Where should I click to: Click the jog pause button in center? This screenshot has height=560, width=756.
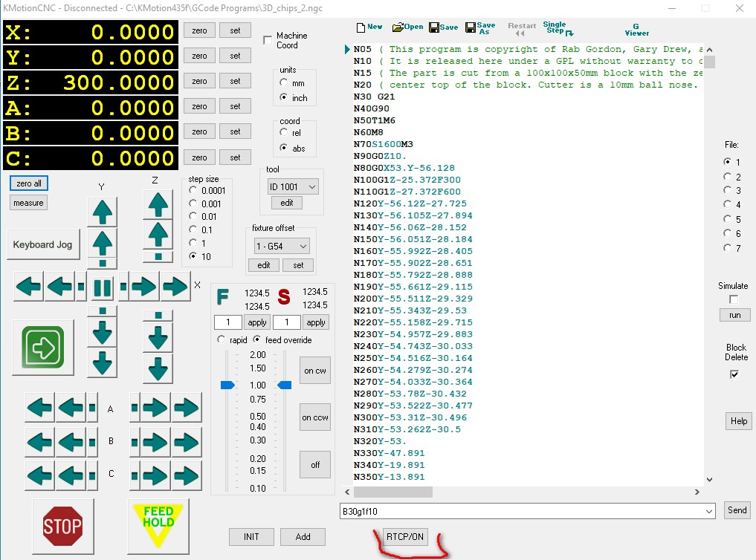[102, 286]
